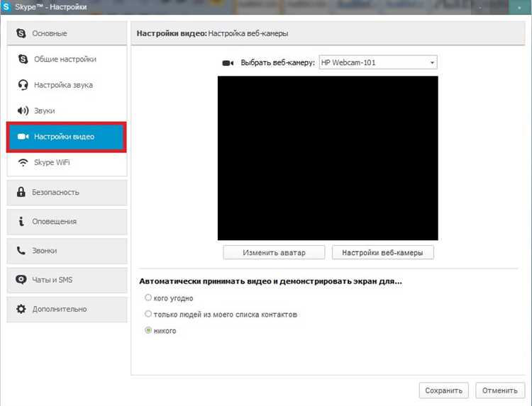Select the кого угодно radio option
Viewport: 532px width, 406px height.
click(x=148, y=298)
